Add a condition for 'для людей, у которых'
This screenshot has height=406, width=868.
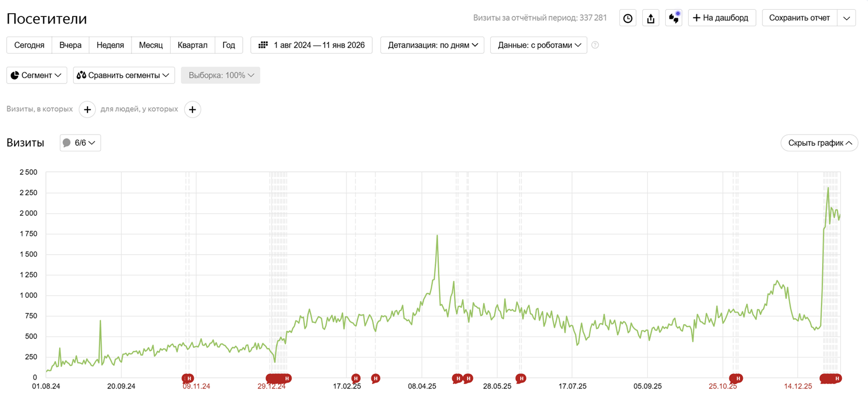[x=192, y=110]
